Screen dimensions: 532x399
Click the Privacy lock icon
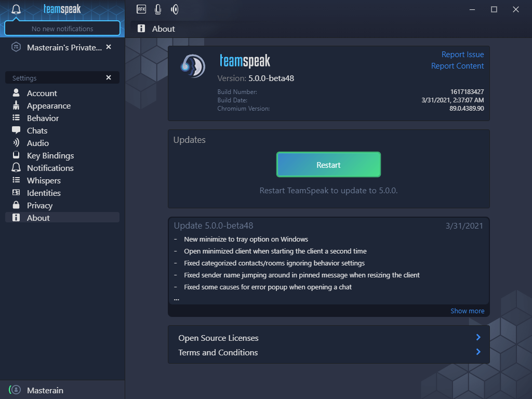[16, 205]
